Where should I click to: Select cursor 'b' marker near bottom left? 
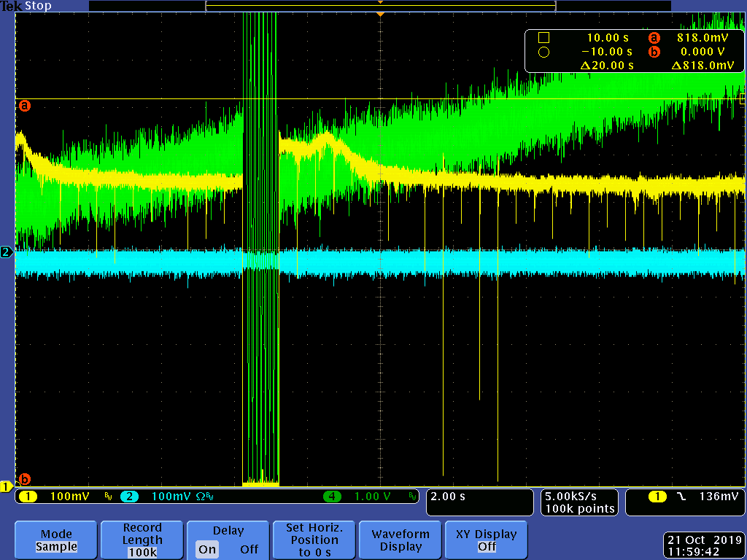coord(24,479)
